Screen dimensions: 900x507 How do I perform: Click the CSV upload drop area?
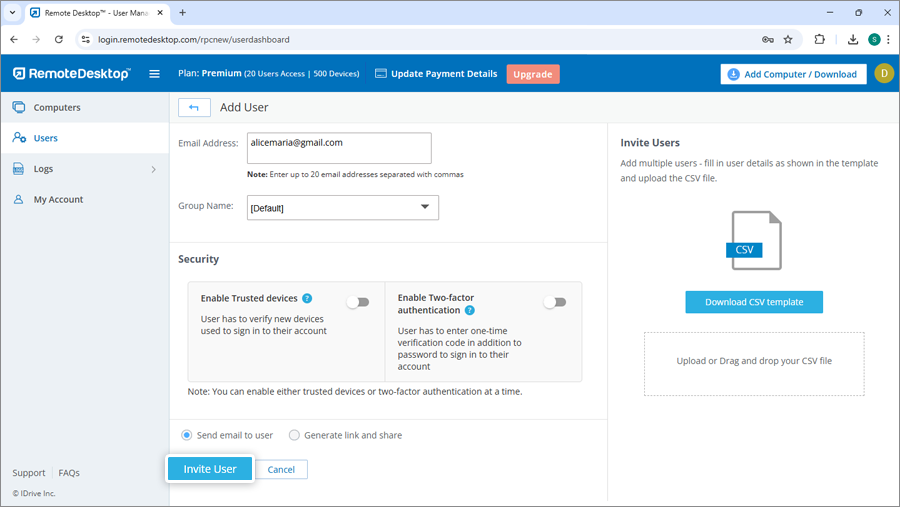[754, 363]
